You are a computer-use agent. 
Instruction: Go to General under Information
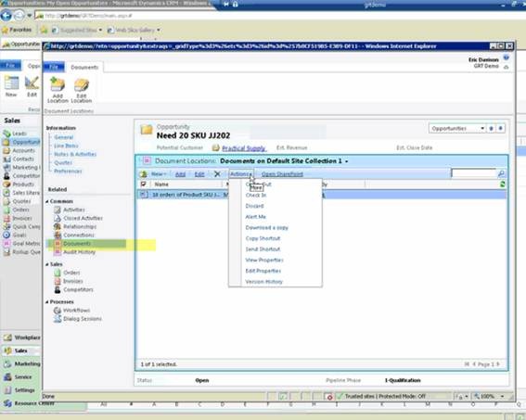point(63,137)
